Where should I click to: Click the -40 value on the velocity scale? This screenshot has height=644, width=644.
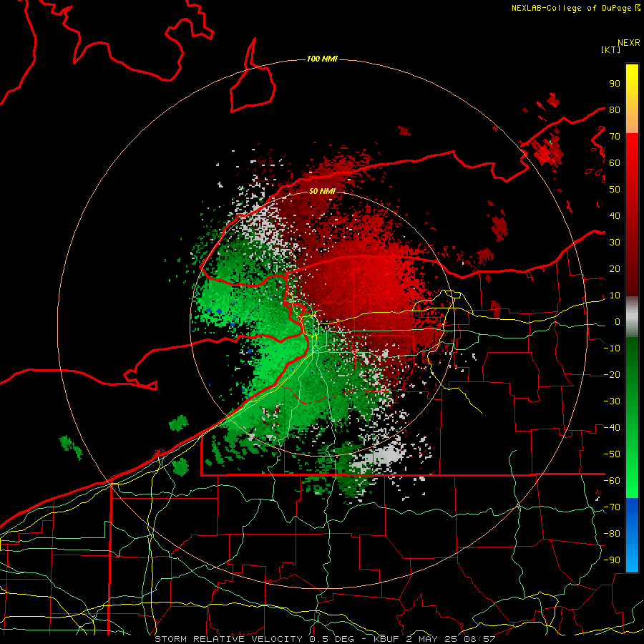pos(612,428)
